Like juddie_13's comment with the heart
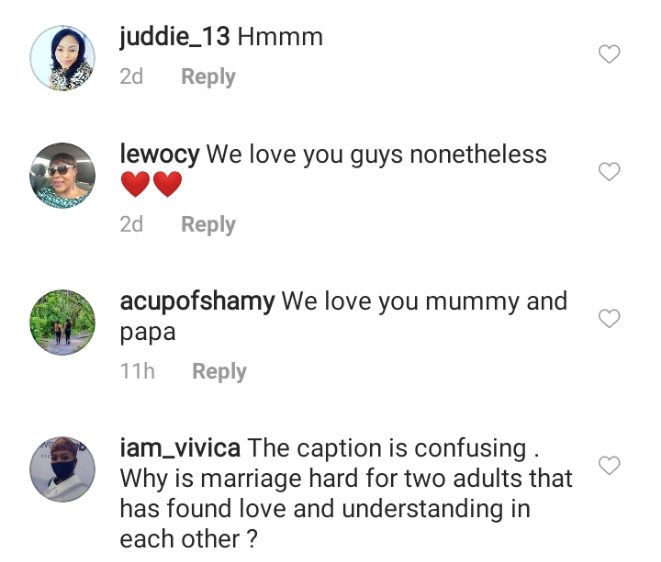 [x=609, y=54]
